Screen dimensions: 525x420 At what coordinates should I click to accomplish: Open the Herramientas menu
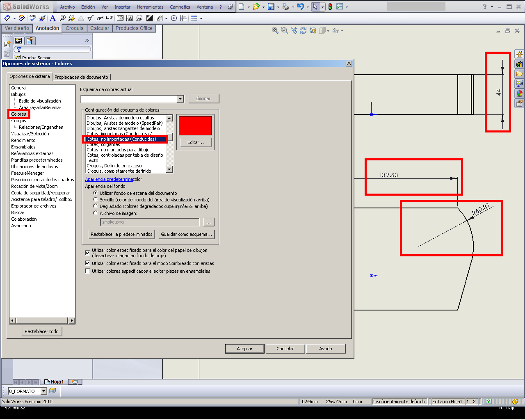(x=150, y=7)
